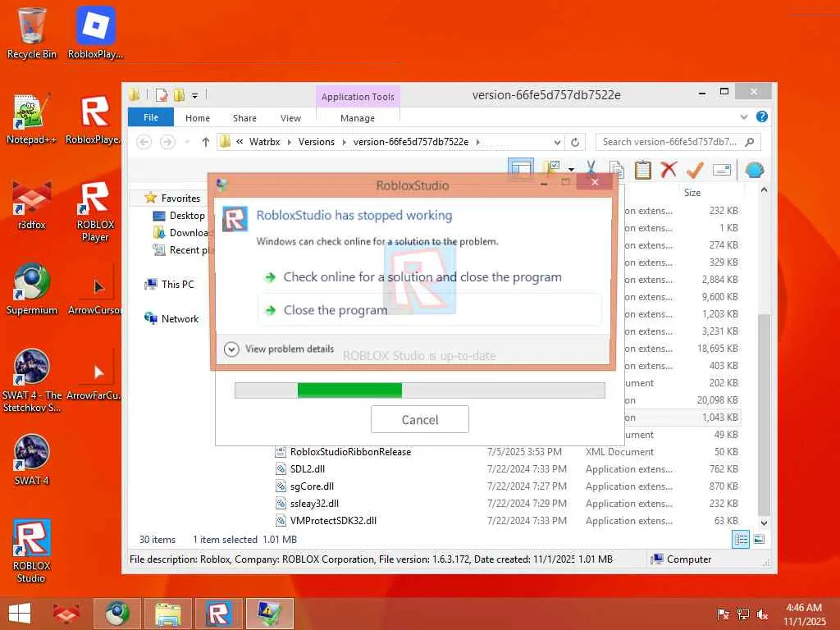Click Versions in the address breadcrumb

316,142
